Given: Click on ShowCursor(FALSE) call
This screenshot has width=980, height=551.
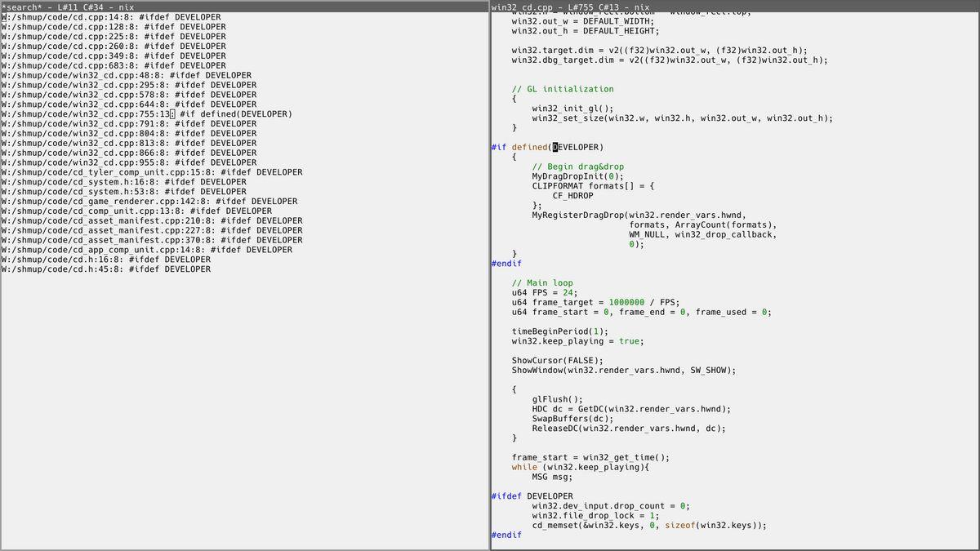Looking at the screenshot, I should [x=557, y=361].
